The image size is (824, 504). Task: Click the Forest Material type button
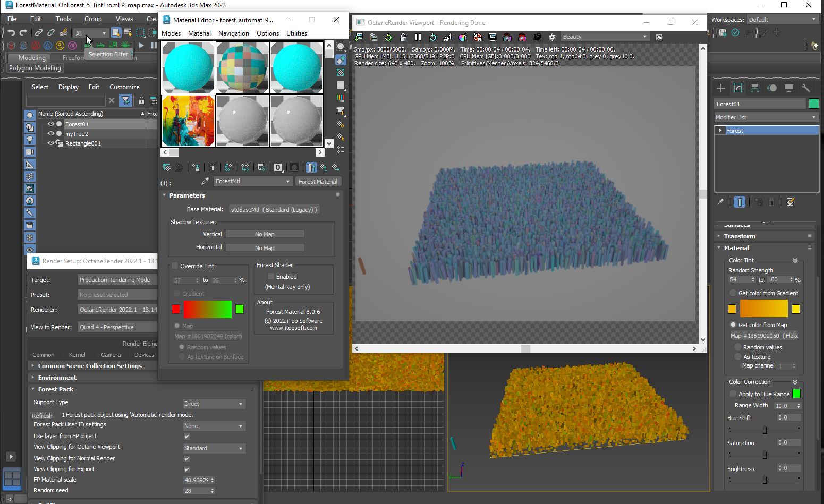[318, 182]
